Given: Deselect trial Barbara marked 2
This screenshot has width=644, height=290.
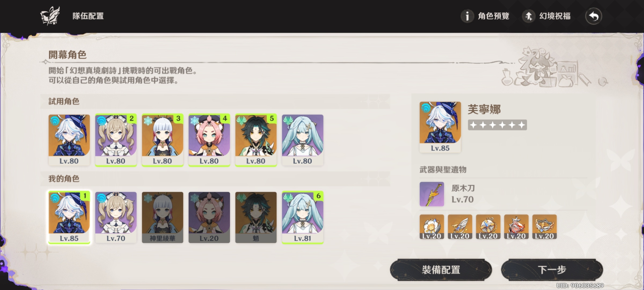Looking at the screenshot, I should click(x=116, y=140).
